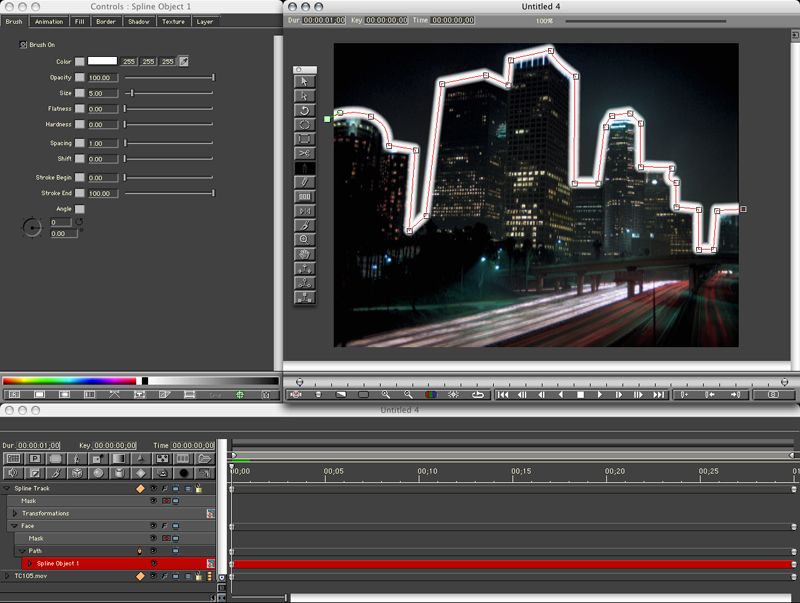Click the speaker audio button in timeline toolbar

[13, 473]
